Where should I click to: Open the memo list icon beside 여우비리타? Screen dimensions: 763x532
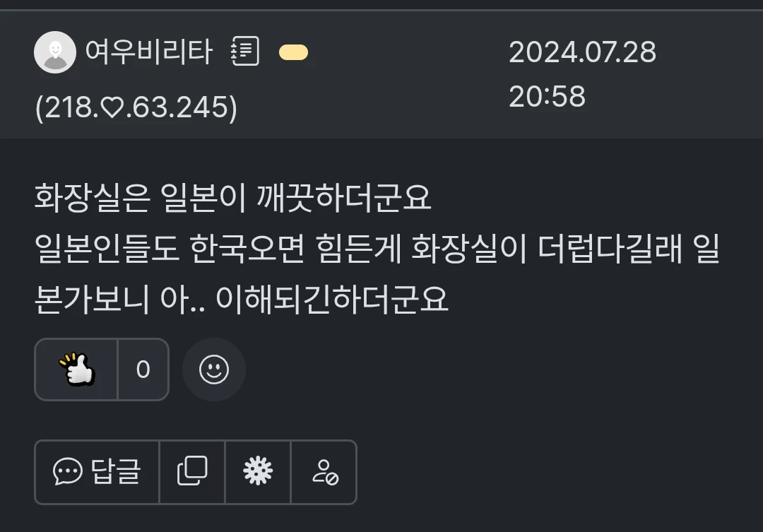coord(244,51)
